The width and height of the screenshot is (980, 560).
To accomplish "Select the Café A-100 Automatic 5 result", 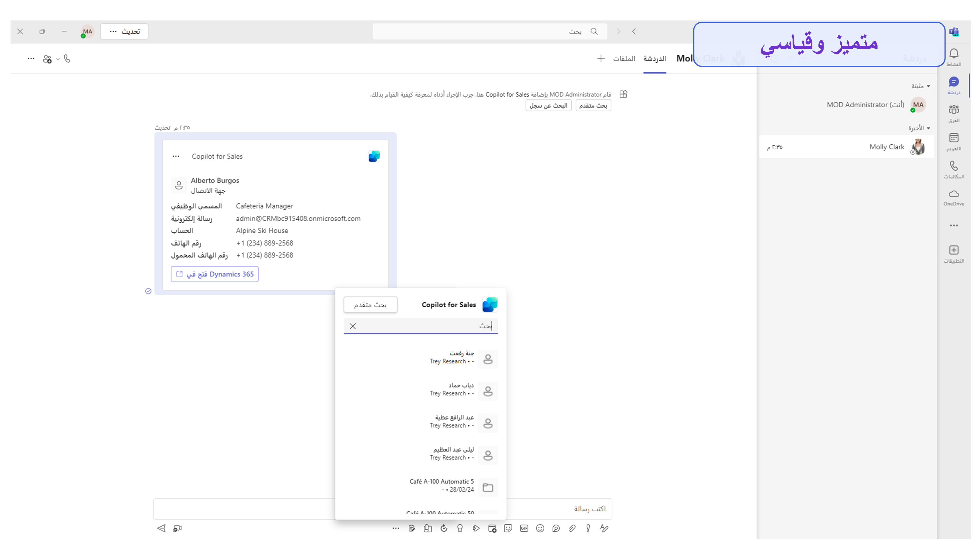I will click(442, 485).
